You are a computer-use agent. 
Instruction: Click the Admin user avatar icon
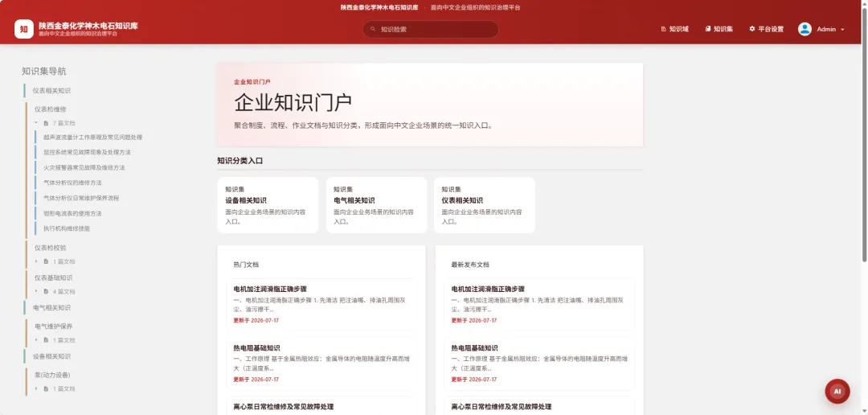click(x=805, y=29)
